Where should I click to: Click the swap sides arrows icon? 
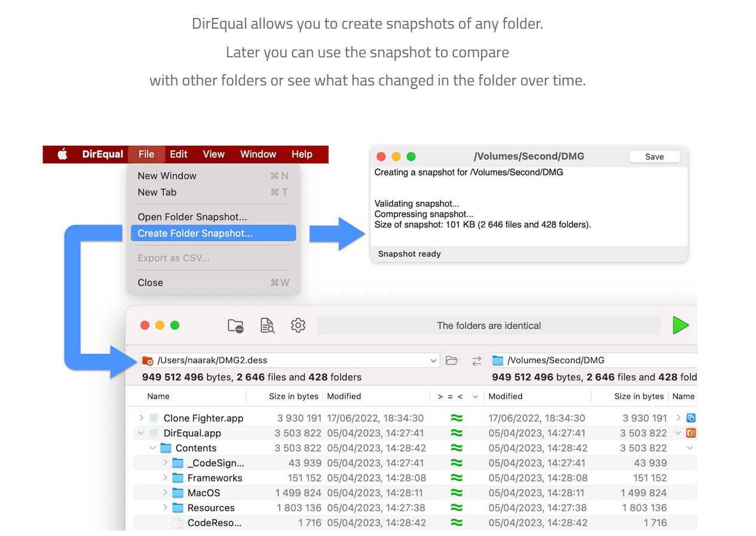click(x=476, y=361)
